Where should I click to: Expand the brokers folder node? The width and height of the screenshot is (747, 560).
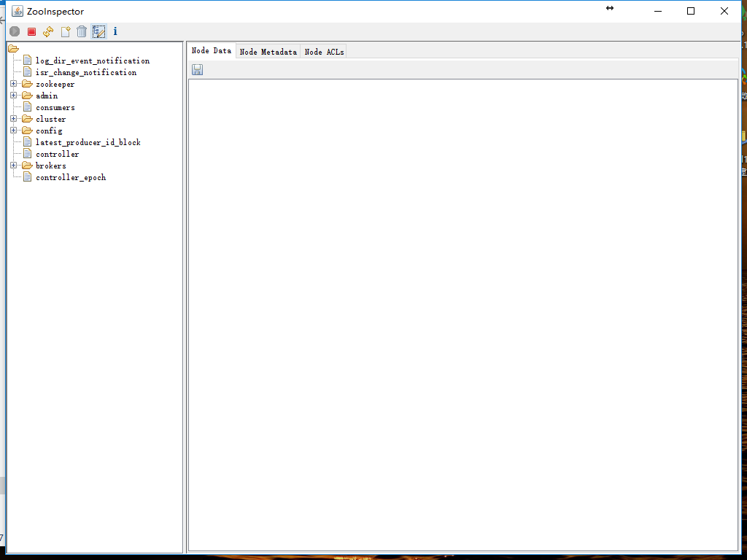pos(13,166)
